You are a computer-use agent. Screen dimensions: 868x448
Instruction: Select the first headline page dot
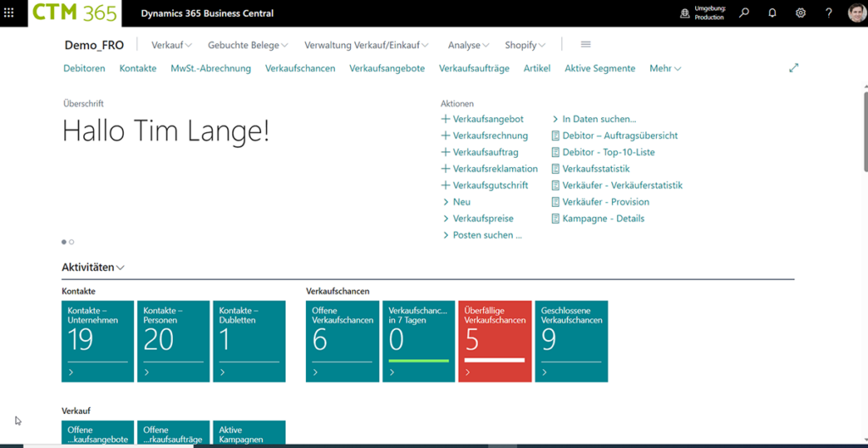click(64, 242)
